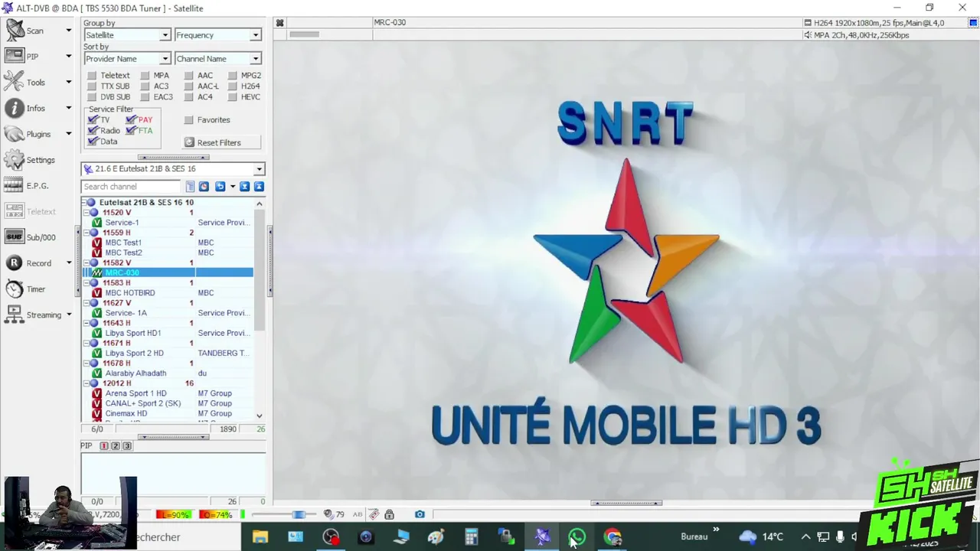
Task: Open dropdown arrow next to Scan
Action: pos(68,31)
